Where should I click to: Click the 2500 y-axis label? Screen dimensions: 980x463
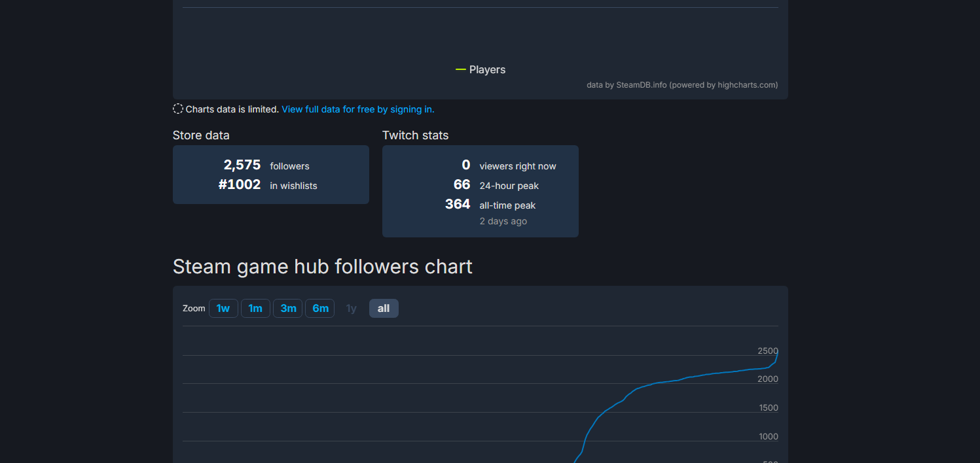pos(767,351)
